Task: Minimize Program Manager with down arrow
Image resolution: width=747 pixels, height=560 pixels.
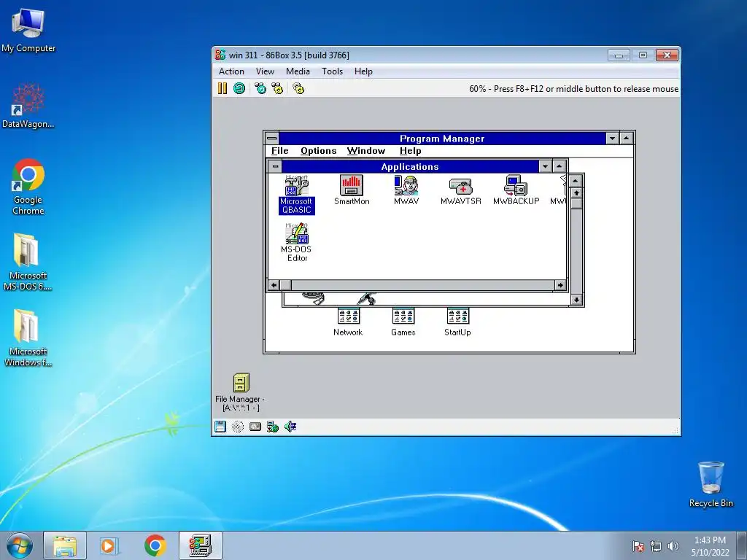Action: point(612,139)
